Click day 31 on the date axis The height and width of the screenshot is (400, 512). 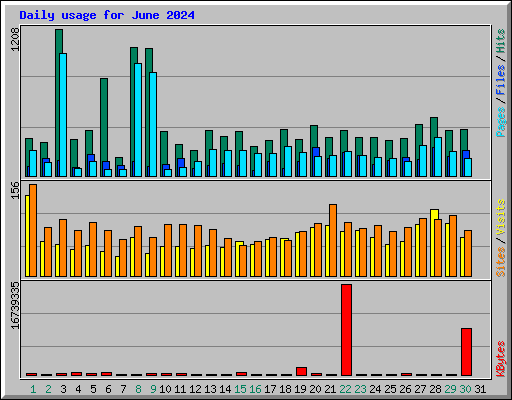[480, 389]
